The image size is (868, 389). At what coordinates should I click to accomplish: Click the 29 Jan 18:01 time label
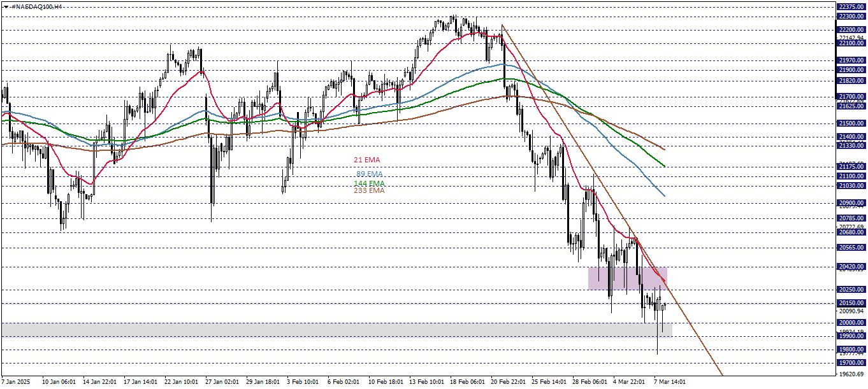(x=263, y=382)
